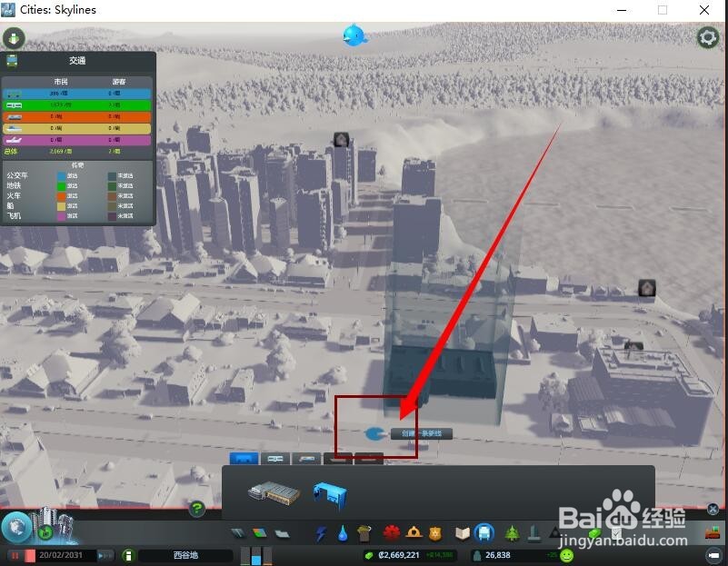Image resolution: width=728 pixels, height=566 pixels.
Task: Open the healthcare services menu
Action: point(392,533)
